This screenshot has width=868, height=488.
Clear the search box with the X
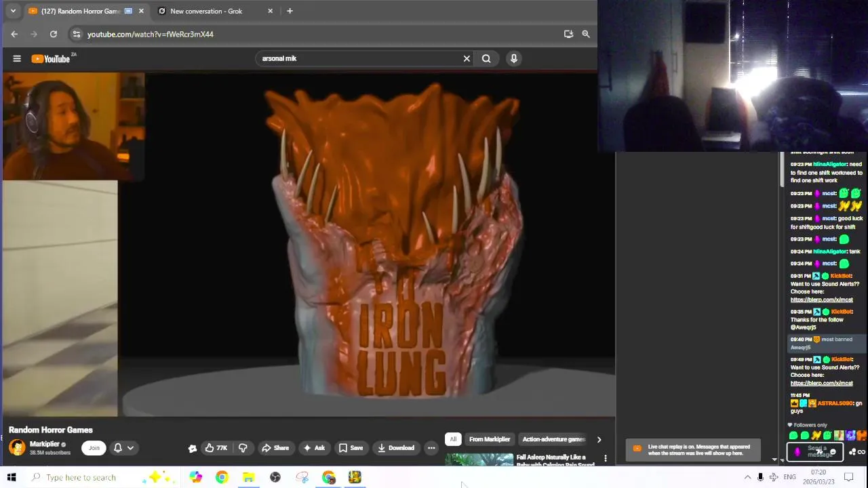(x=467, y=58)
